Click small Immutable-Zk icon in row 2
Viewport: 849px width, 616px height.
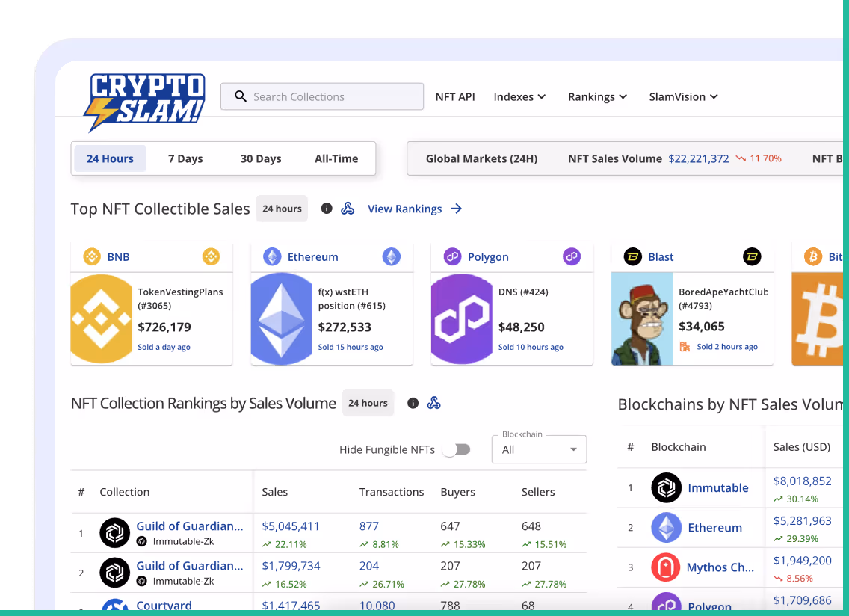pos(142,581)
